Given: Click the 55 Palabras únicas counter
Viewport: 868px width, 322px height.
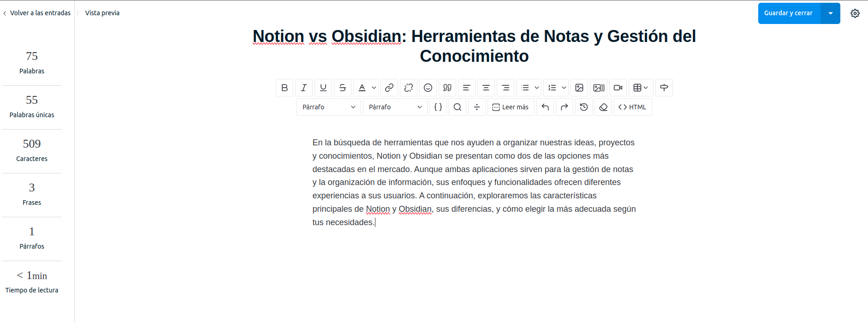Looking at the screenshot, I should click(x=32, y=107).
